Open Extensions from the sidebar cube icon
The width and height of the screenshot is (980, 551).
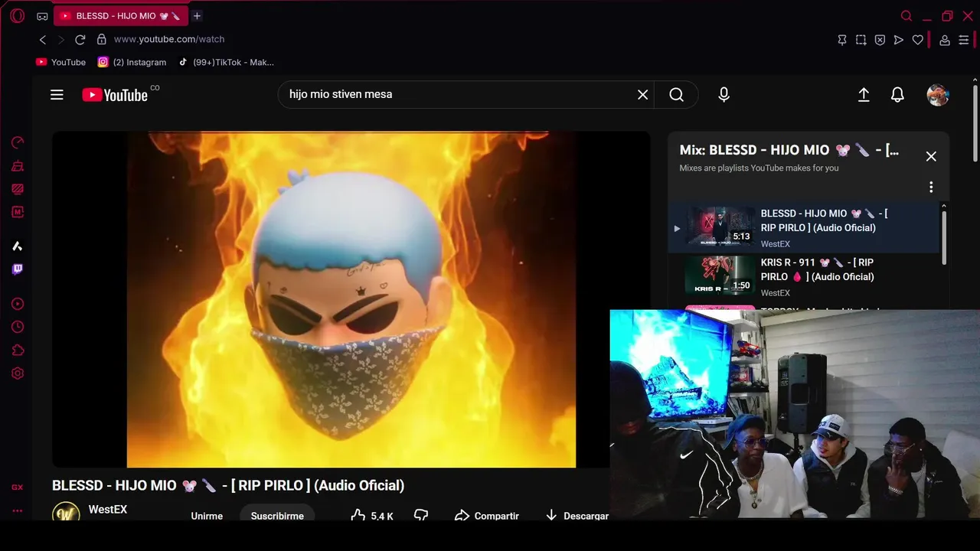tap(18, 350)
